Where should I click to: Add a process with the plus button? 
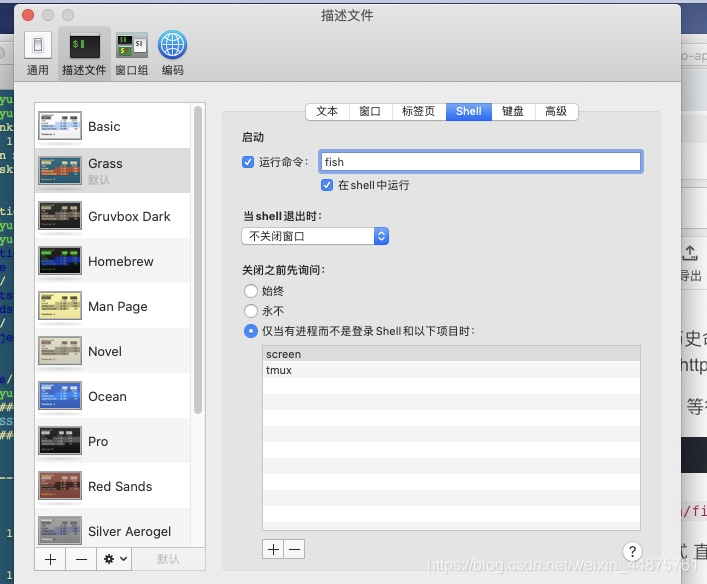pyautogui.click(x=273, y=549)
